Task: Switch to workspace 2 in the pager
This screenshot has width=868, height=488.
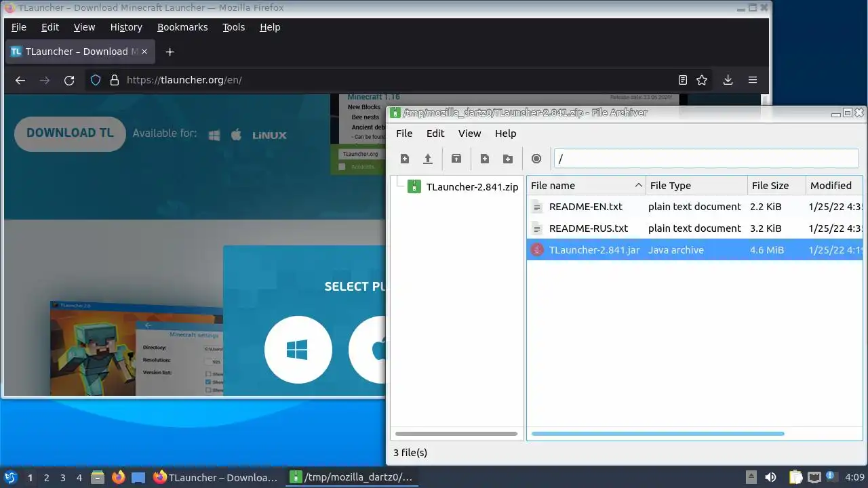Action: pyautogui.click(x=46, y=477)
